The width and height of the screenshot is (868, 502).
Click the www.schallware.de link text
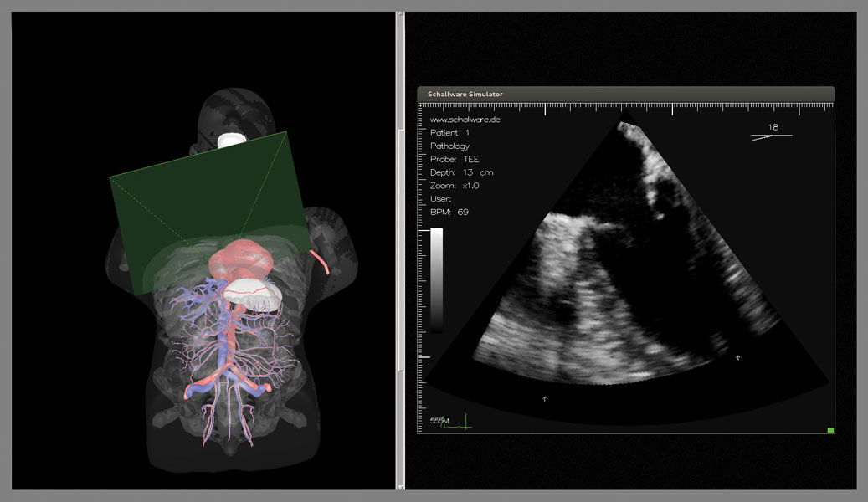465,120
